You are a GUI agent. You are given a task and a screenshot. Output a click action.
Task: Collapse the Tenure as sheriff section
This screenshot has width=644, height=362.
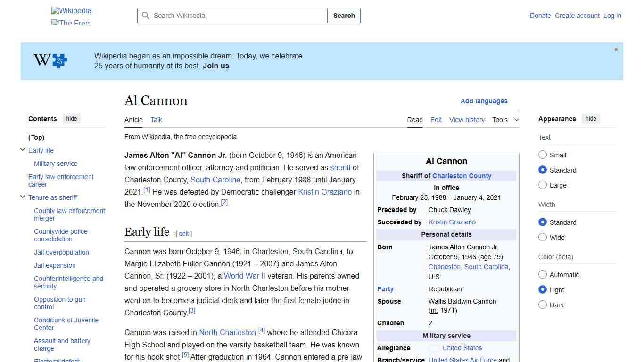[22, 197]
